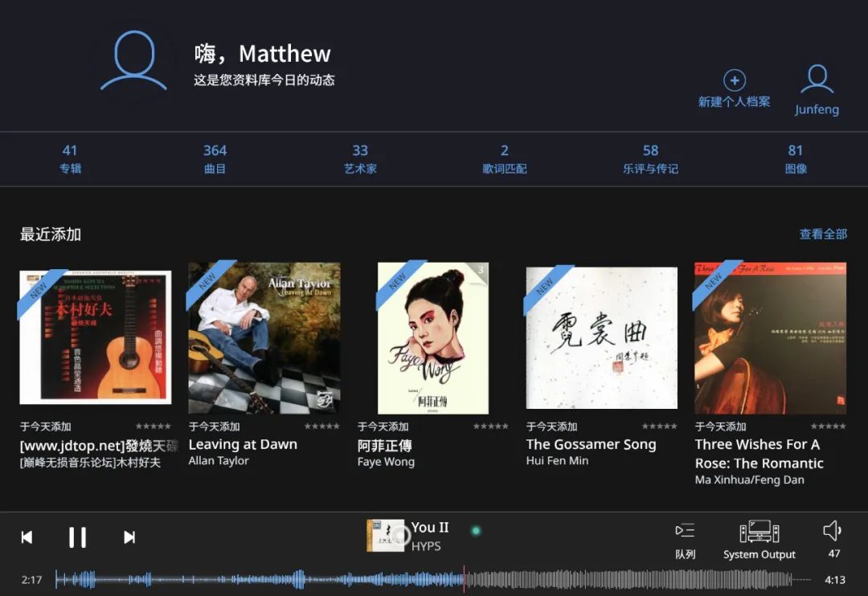Click the volume level 47 text

pyautogui.click(x=833, y=554)
